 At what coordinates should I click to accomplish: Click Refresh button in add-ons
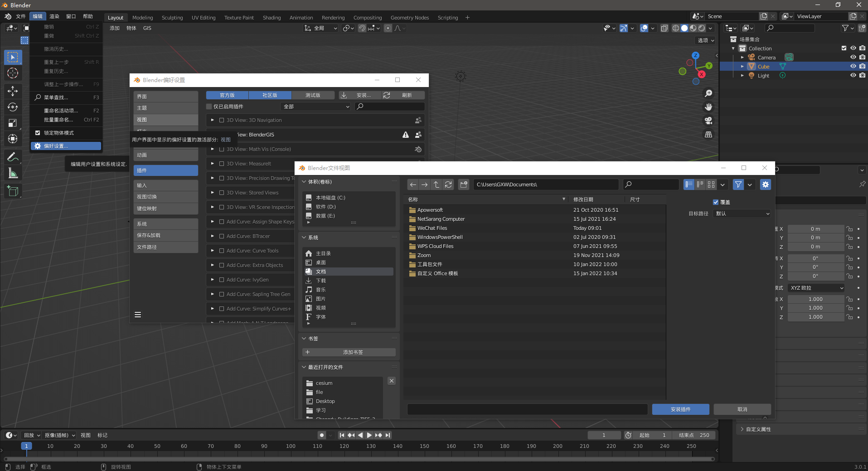click(x=403, y=95)
